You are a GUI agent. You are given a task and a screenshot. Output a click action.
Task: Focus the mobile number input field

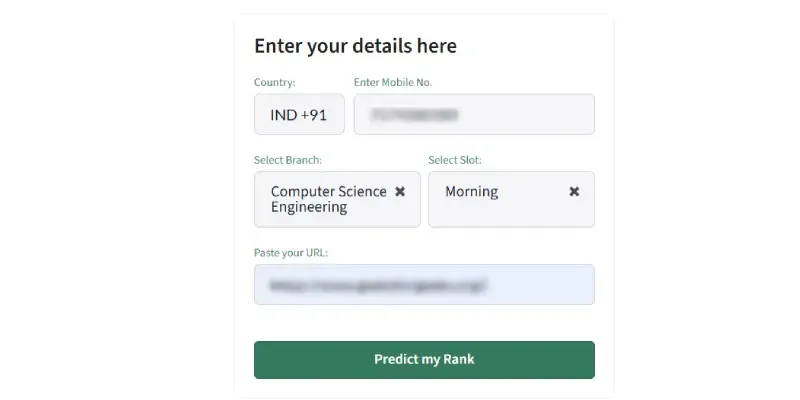[474, 114]
